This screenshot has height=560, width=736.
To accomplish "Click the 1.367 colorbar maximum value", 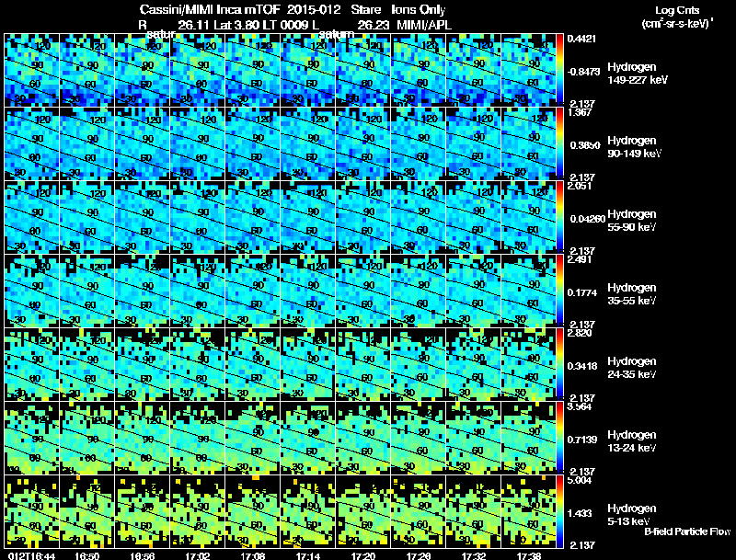I will click(x=580, y=112).
